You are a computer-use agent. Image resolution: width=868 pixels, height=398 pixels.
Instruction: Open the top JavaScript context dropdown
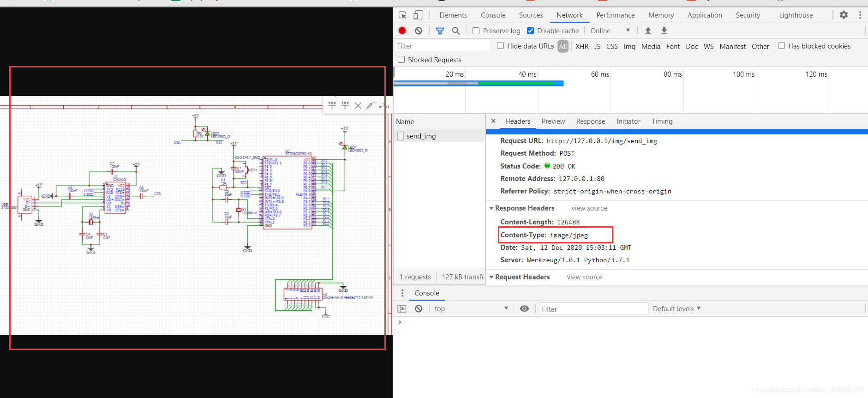(471, 308)
